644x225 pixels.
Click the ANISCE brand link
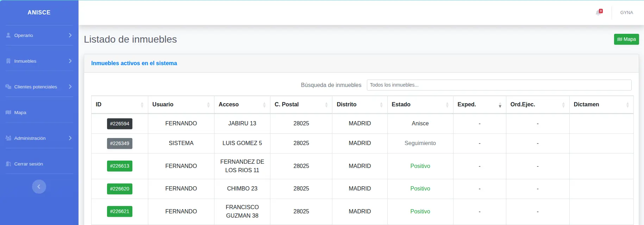pyautogui.click(x=39, y=12)
